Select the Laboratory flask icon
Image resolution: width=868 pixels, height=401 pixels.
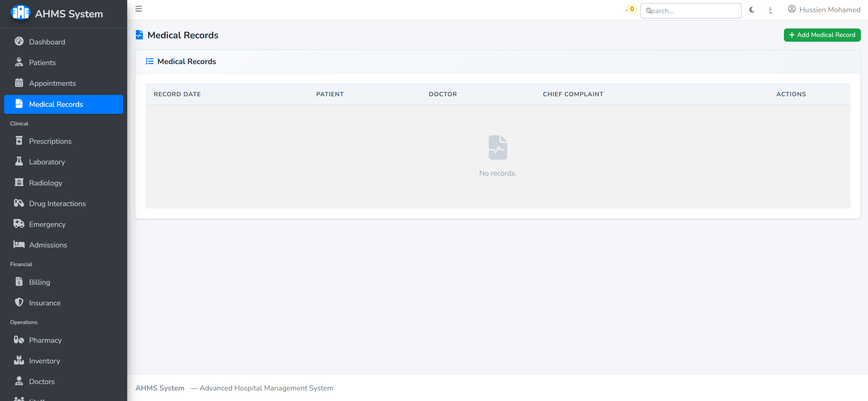coord(19,162)
